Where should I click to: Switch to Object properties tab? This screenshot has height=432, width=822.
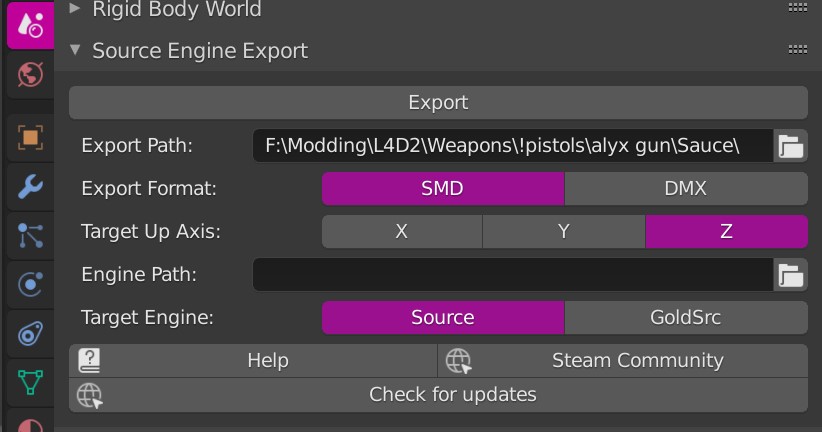(x=30, y=137)
